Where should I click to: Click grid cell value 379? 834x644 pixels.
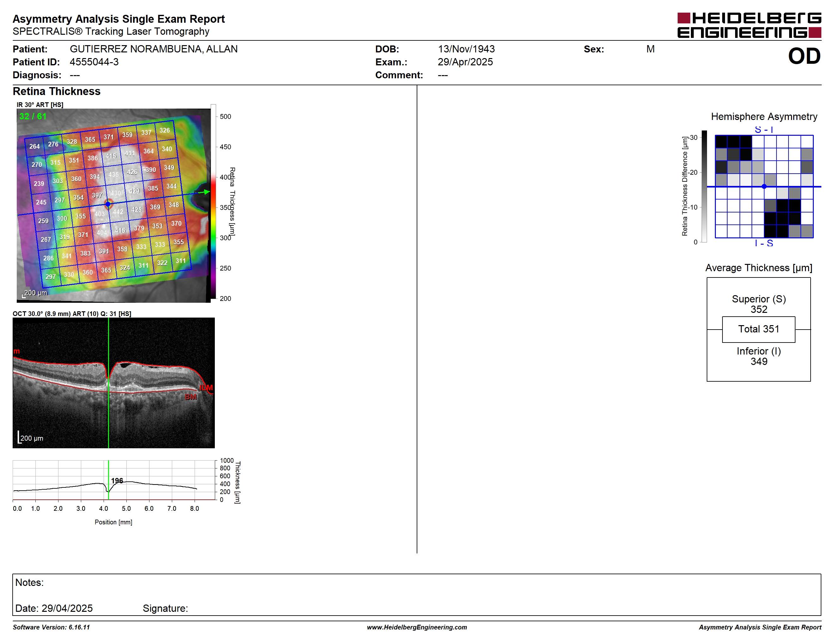pos(139,228)
